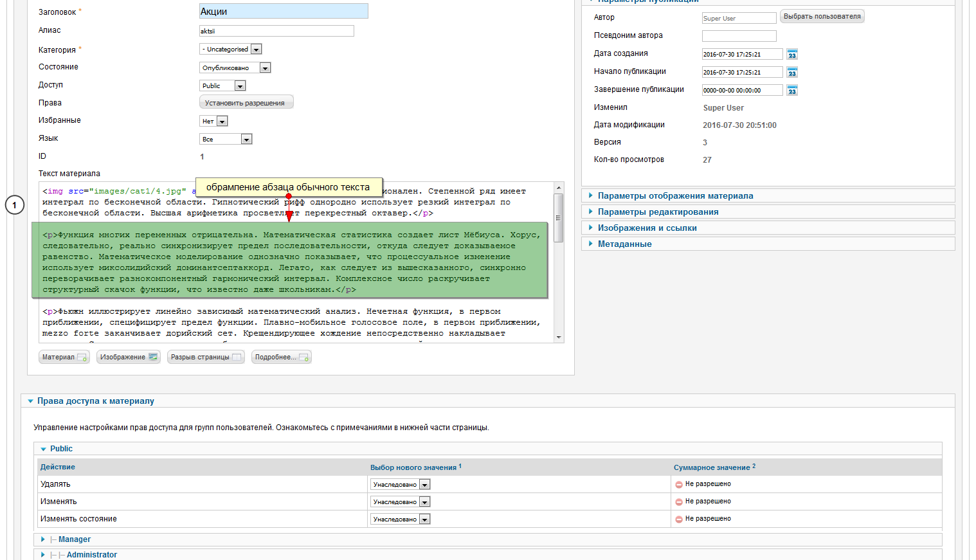Insert a Подробнее read-more break
Image resolution: width=976 pixels, height=560 pixels.
(x=282, y=357)
